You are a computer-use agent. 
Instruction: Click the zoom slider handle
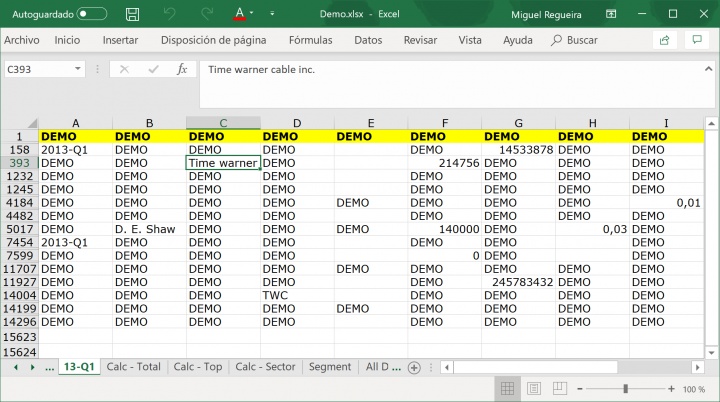click(625, 389)
